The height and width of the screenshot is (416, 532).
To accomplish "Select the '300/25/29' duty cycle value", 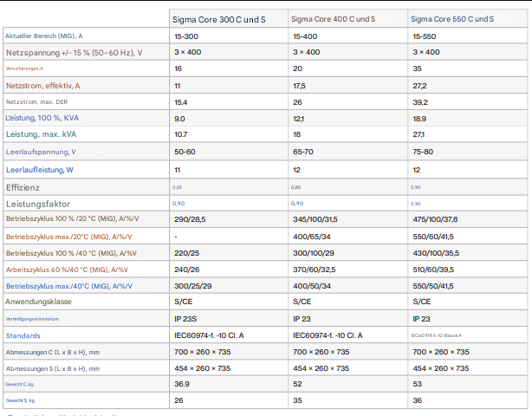I will 192,286.
